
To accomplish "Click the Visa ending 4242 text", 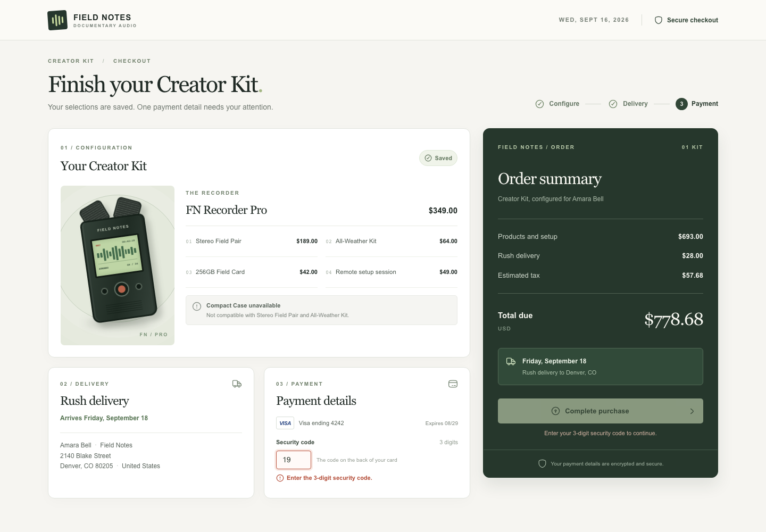I will (x=321, y=423).
